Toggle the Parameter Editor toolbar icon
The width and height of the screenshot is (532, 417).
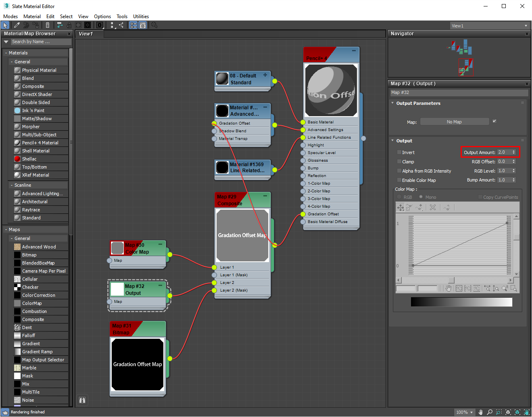coord(143,25)
